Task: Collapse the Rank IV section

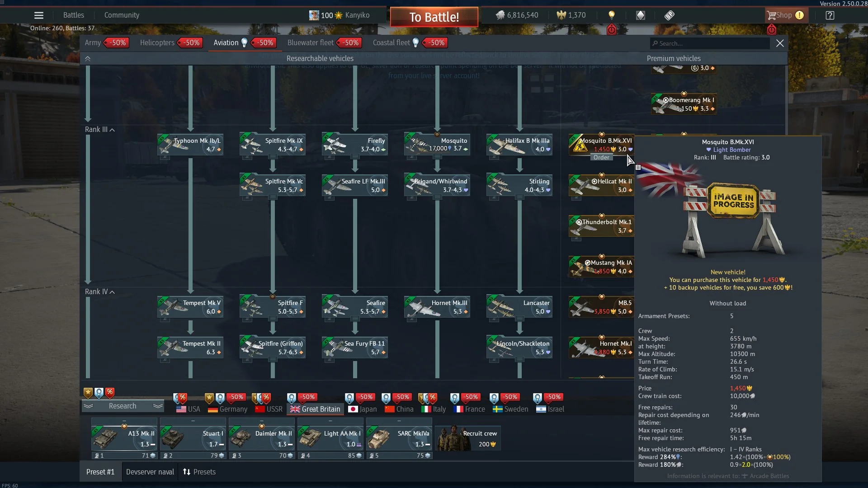Action: point(112,292)
